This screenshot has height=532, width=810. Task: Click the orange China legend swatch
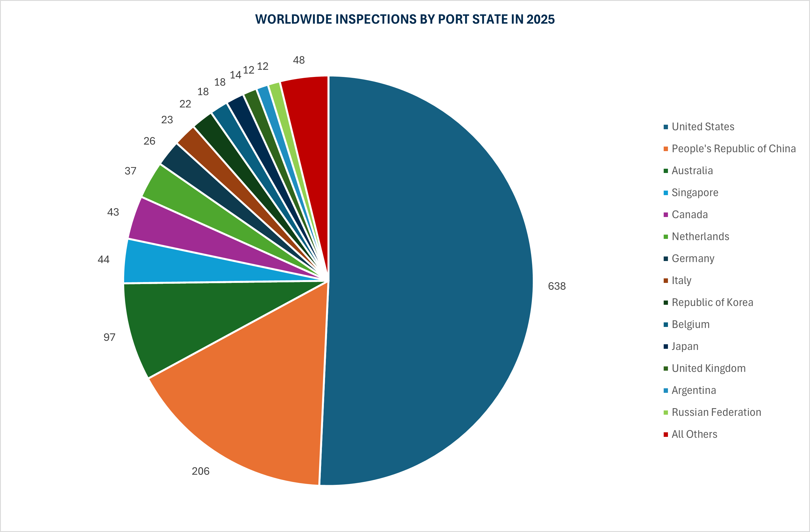(666, 149)
